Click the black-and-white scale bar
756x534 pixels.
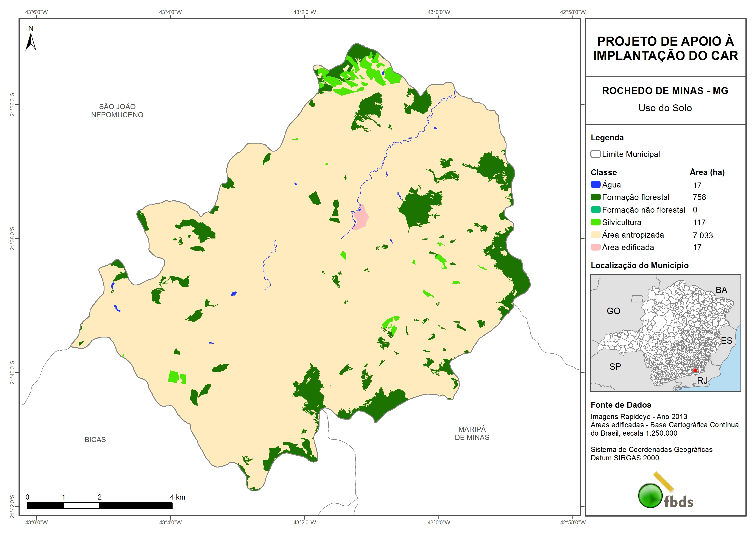pyautogui.click(x=100, y=505)
